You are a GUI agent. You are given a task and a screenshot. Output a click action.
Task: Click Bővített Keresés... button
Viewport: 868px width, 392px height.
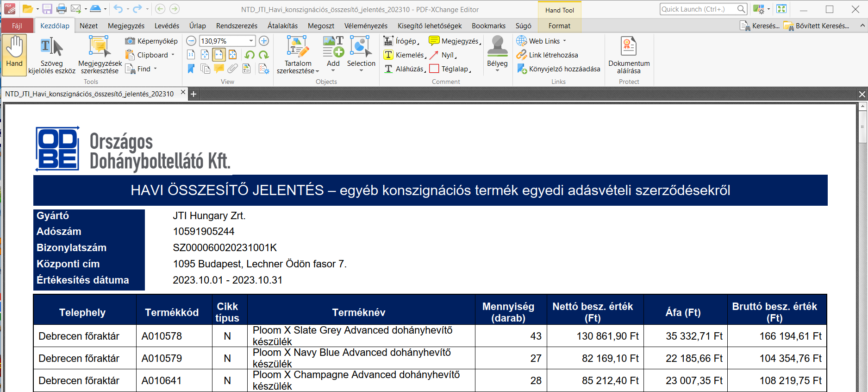click(x=817, y=26)
